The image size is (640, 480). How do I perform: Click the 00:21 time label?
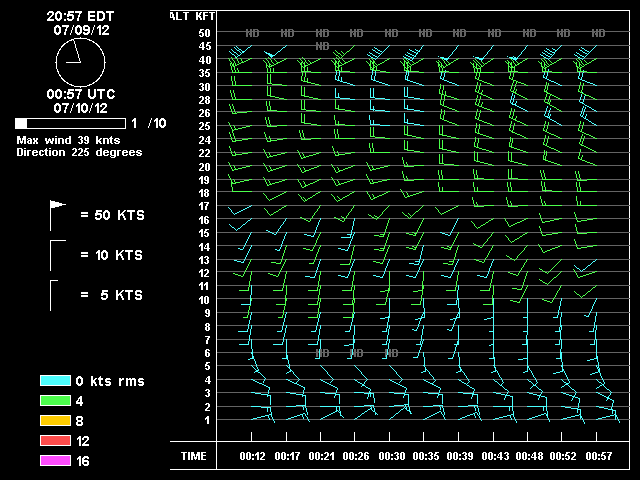point(321,456)
